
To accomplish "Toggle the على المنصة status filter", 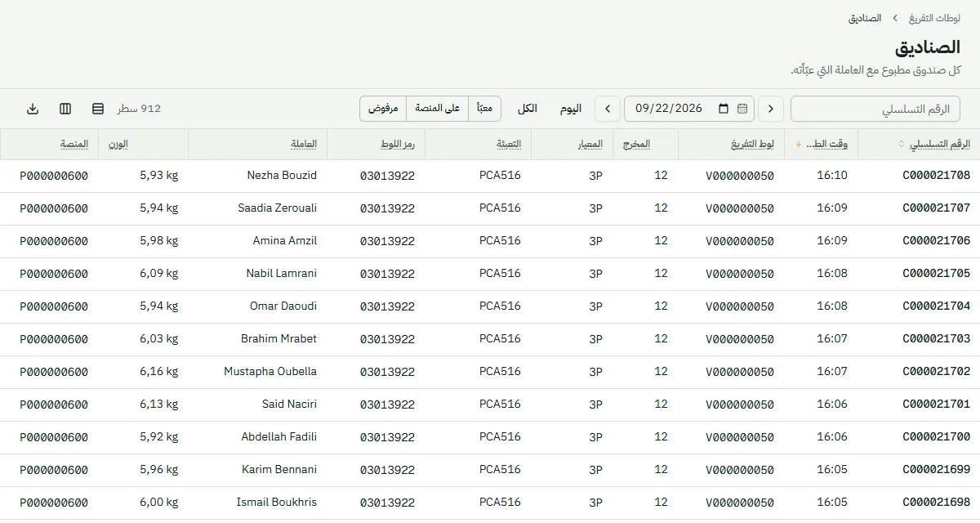I will click(437, 109).
